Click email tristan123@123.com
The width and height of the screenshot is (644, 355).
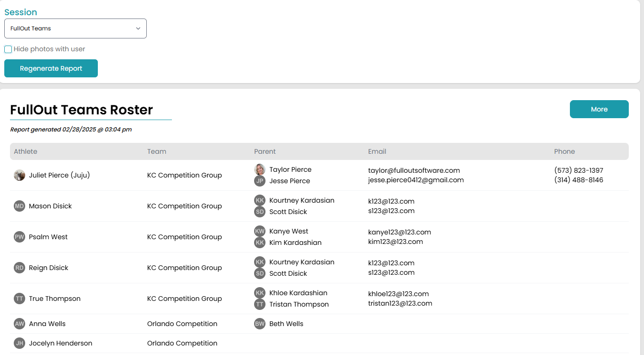coord(400,303)
